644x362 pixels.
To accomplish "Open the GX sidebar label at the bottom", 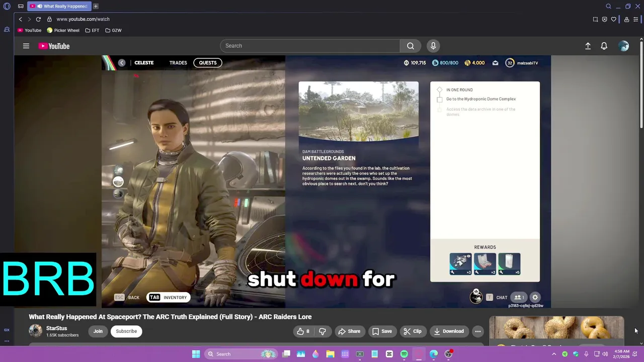I will tap(7, 330).
